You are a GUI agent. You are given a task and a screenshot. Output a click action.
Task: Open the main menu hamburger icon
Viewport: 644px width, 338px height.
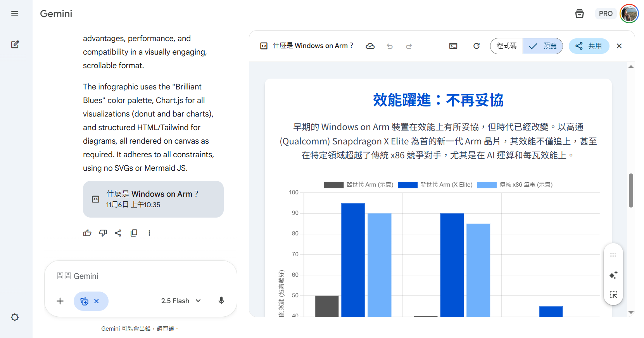pyautogui.click(x=15, y=14)
